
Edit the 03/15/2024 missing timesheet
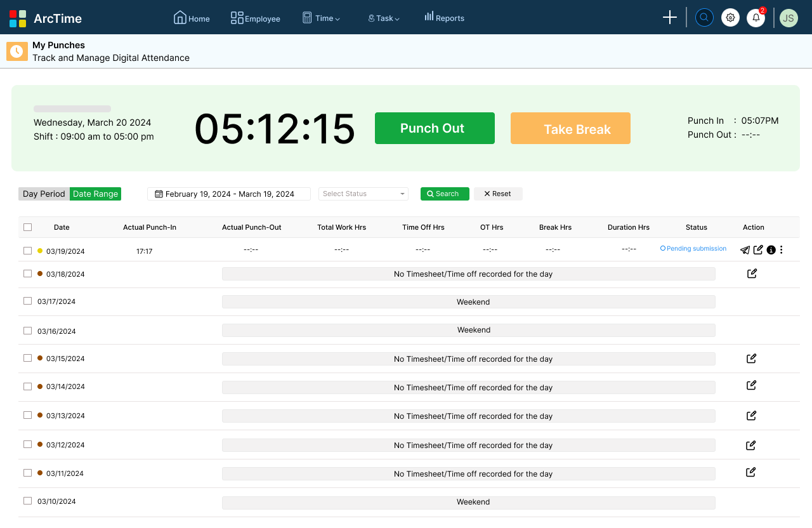pyautogui.click(x=750, y=359)
